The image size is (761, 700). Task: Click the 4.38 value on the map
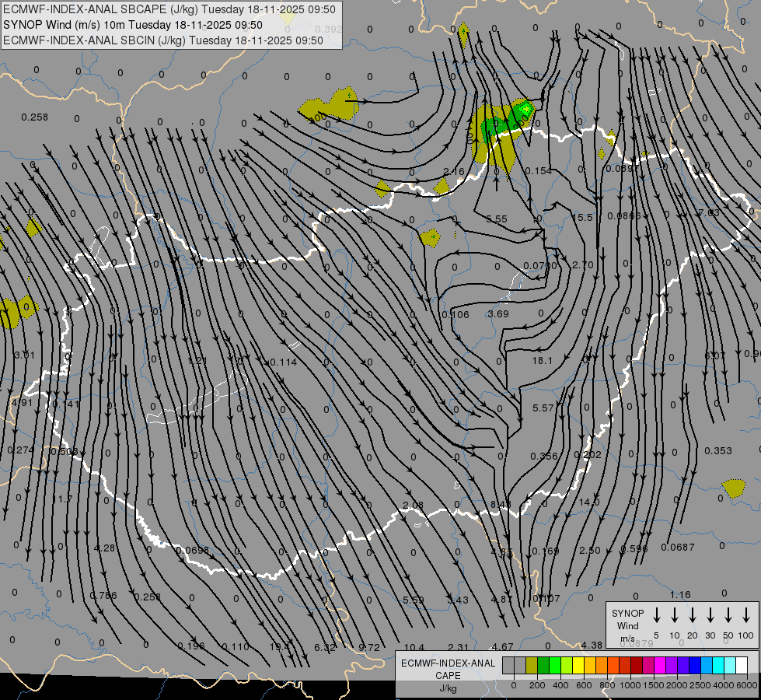pyautogui.click(x=592, y=646)
